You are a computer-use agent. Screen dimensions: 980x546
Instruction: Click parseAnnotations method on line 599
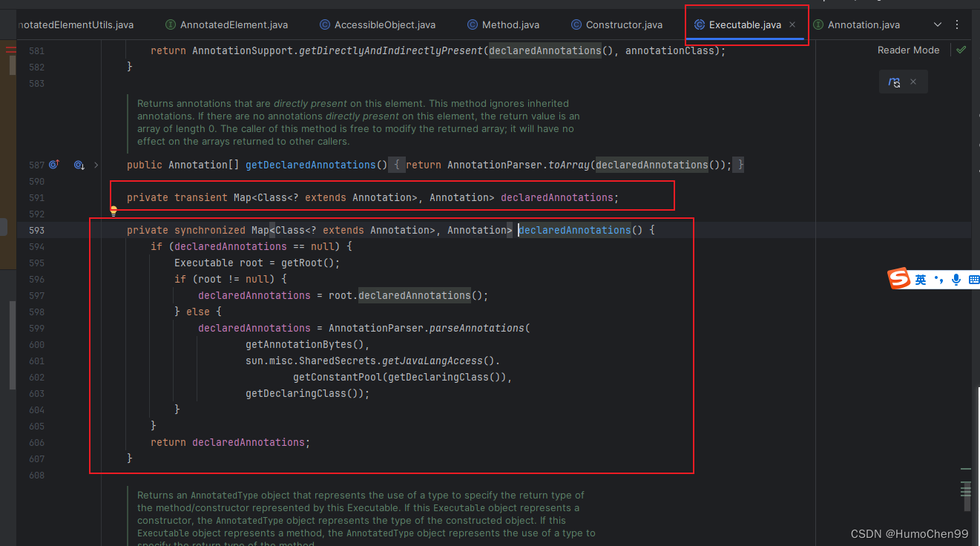pos(477,328)
